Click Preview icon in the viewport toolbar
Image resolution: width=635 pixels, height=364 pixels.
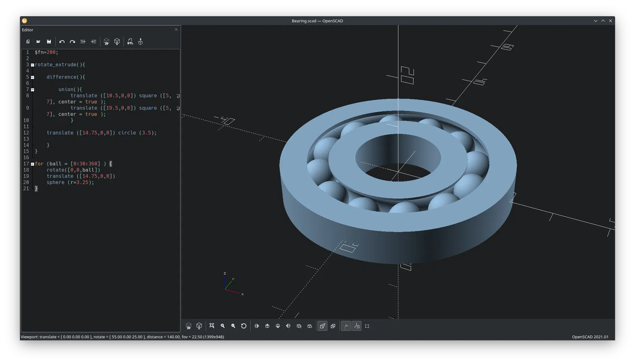[189, 326]
